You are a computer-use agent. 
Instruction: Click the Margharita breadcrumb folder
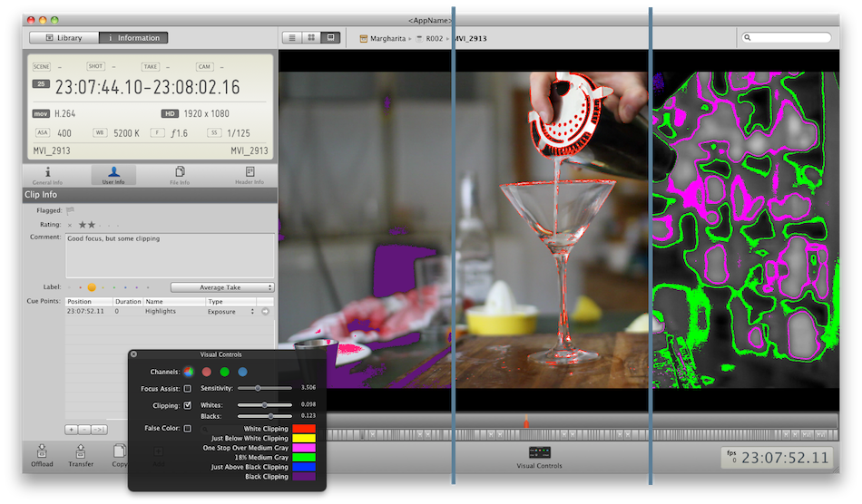[x=383, y=38]
